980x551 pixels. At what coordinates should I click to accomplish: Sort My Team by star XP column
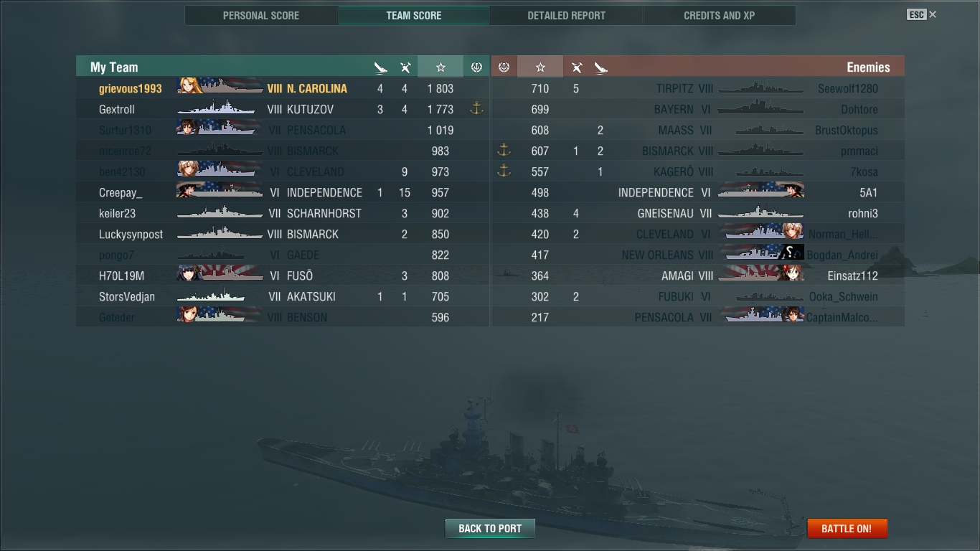point(440,67)
